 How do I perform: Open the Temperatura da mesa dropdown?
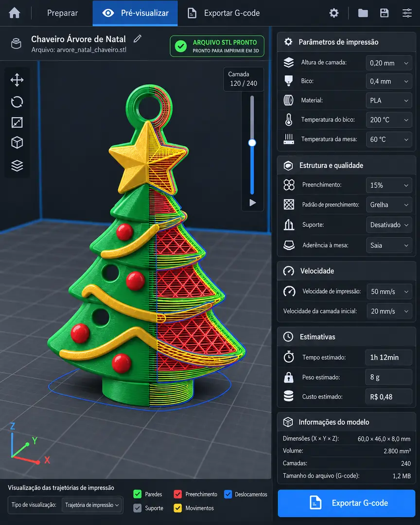click(389, 140)
